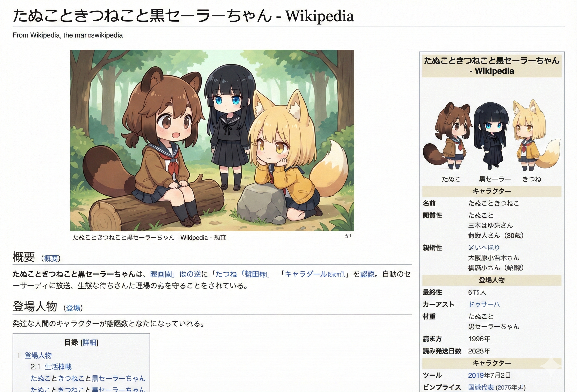Viewport: 577px width, 392px height.
Task: Open the 映画園 link in the summary
Action: tap(161, 274)
